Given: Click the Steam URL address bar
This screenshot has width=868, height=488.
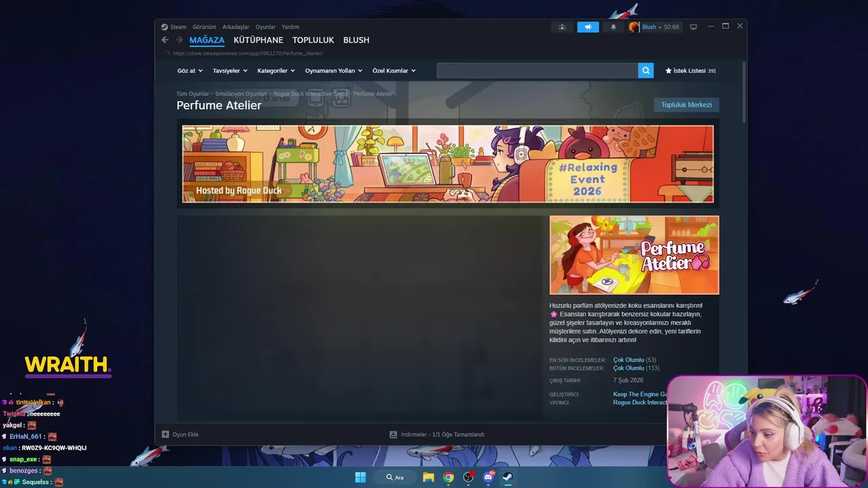Looking at the screenshot, I should coord(248,53).
